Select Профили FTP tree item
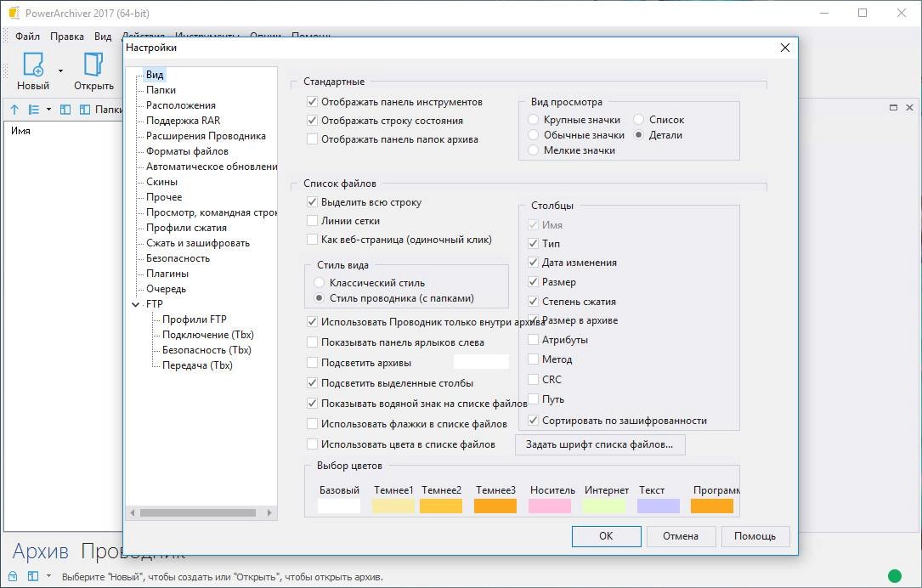The height and width of the screenshot is (588, 922). click(x=194, y=319)
